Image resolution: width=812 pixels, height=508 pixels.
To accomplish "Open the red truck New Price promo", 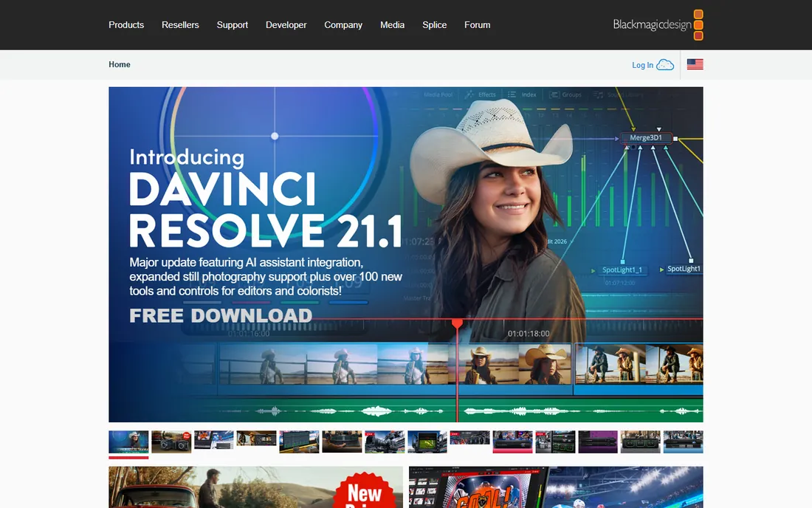I will (256, 487).
